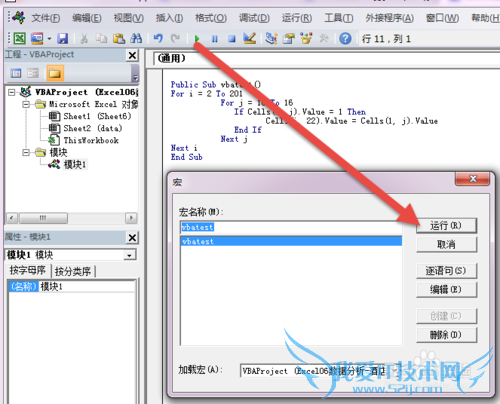Viewport: 500px width, 404px height.
Task: Open the Project Explorer toolbar icon
Action: click(271, 39)
